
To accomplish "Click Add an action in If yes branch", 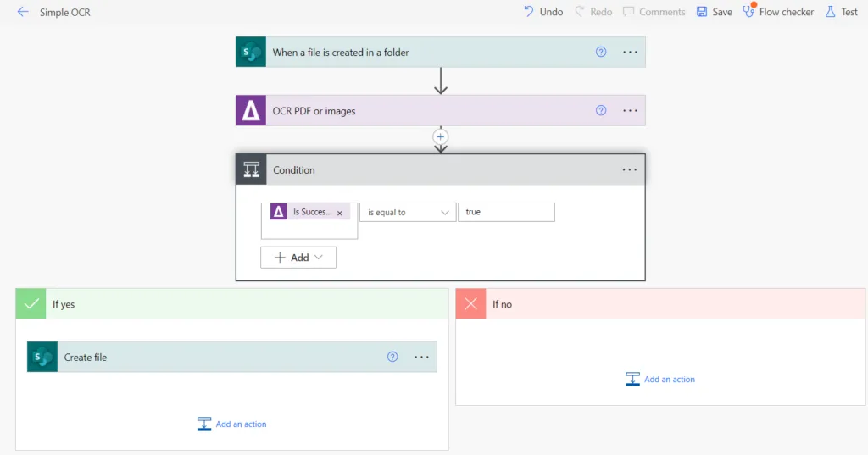I will point(232,424).
